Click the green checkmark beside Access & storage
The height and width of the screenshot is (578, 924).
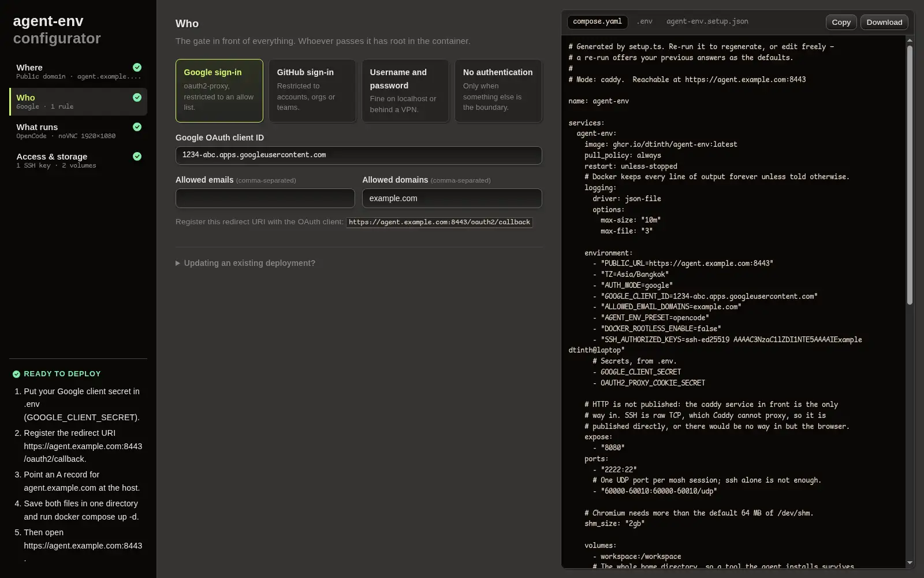point(137,156)
